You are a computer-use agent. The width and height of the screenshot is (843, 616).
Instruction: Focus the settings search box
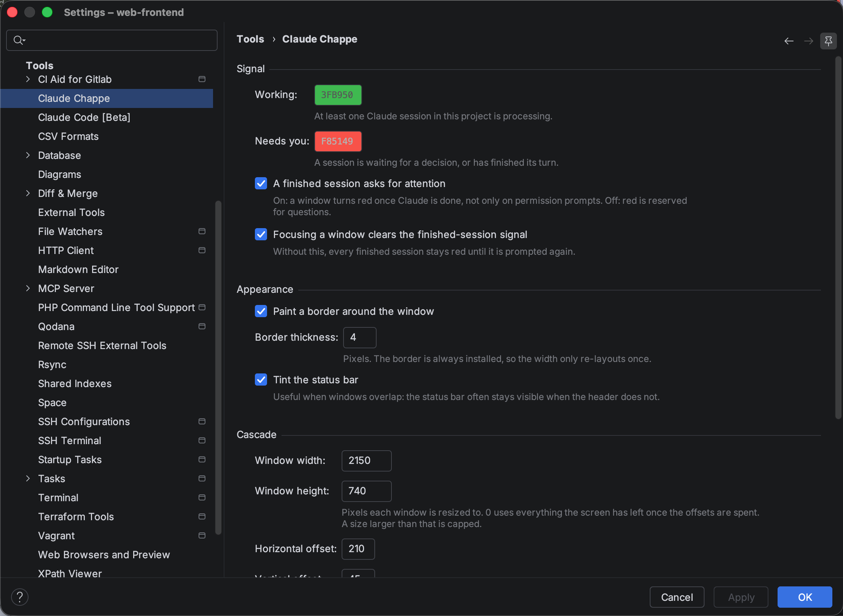click(112, 40)
